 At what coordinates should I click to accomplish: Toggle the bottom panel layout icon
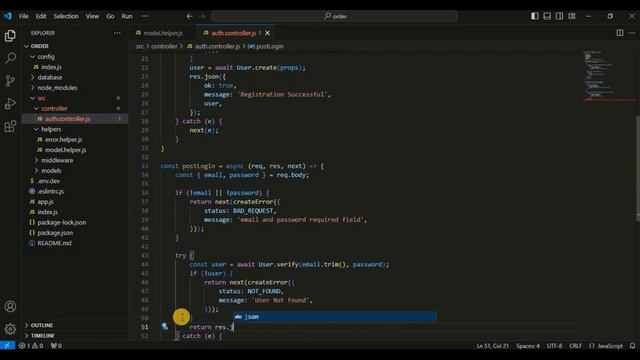(547, 16)
